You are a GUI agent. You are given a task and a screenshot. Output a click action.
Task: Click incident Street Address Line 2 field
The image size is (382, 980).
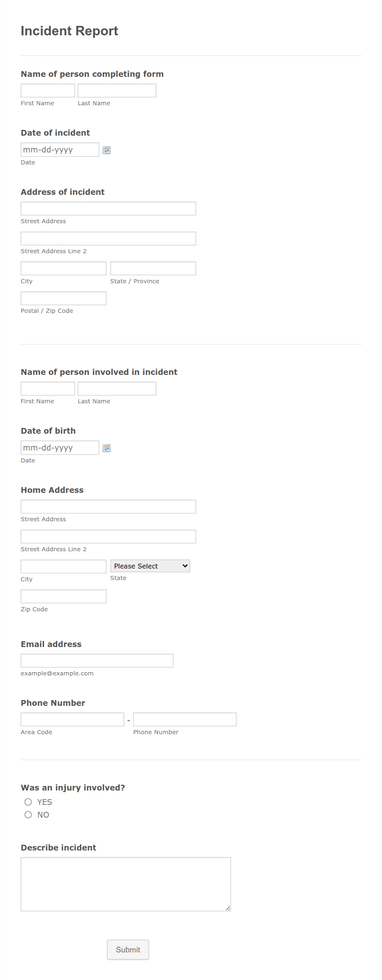pos(108,238)
